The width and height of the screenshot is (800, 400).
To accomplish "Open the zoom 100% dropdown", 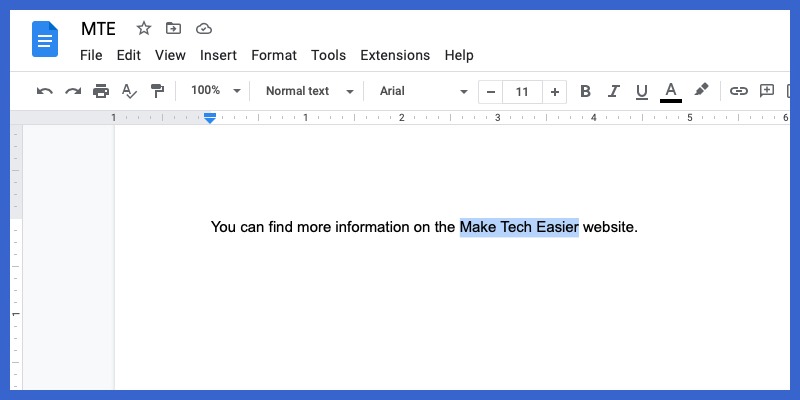I will click(216, 91).
